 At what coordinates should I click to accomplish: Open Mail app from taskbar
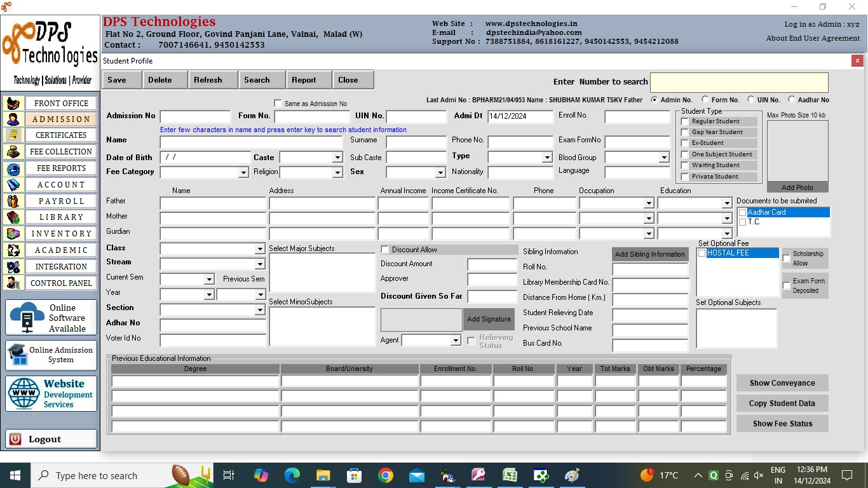416,475
